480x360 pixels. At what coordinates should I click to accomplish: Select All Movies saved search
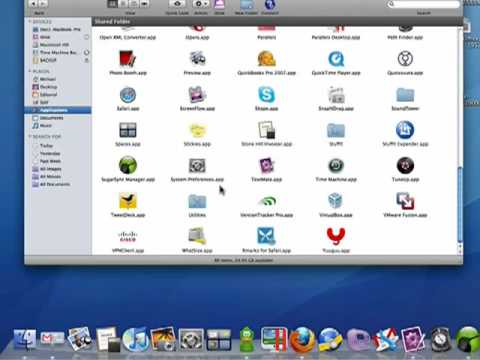coord(57,177)
